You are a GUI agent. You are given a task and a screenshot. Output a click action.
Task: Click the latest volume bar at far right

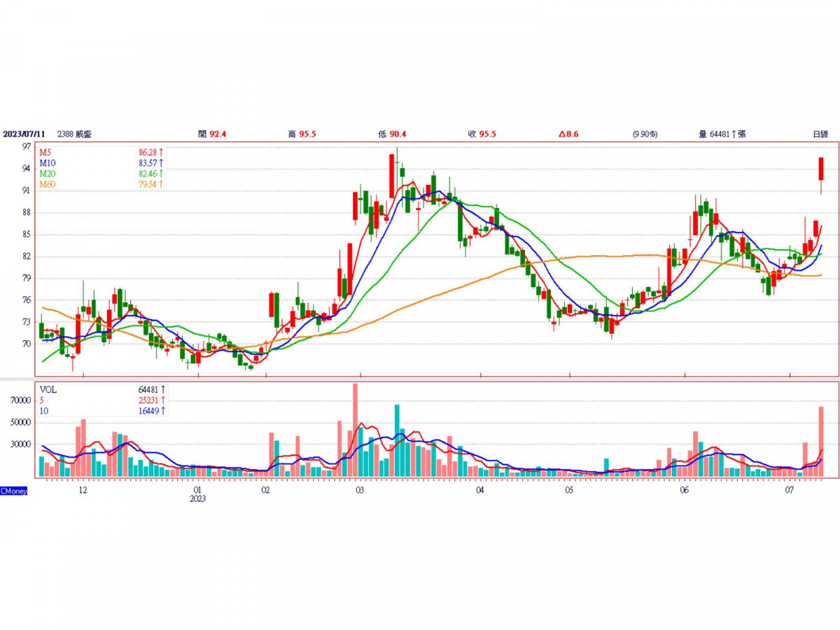click(821, 441)
